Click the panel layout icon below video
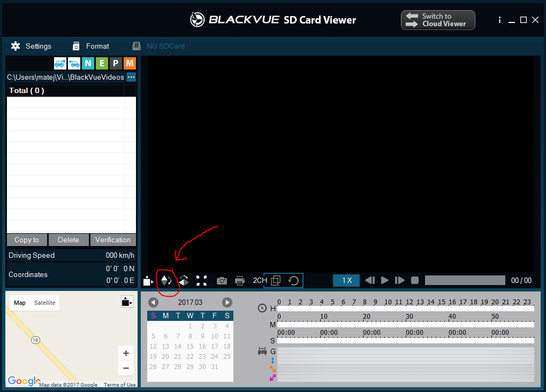 pos(148,280)
